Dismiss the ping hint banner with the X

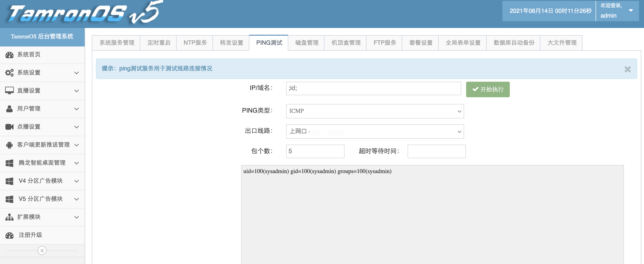pos(627,69)
